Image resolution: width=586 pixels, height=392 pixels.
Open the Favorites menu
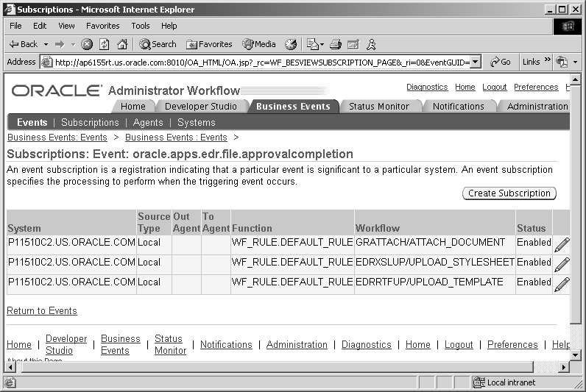point(103,26)
